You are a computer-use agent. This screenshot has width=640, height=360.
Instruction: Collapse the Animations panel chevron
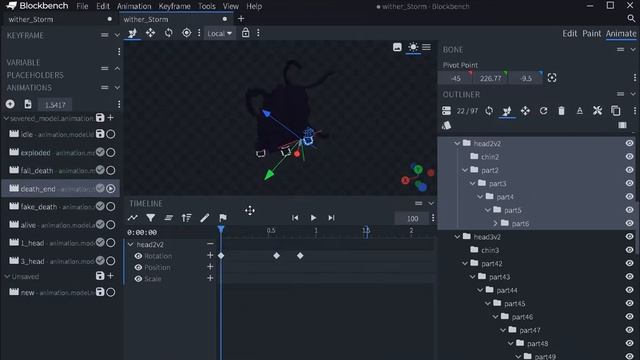tap(117, 88)
